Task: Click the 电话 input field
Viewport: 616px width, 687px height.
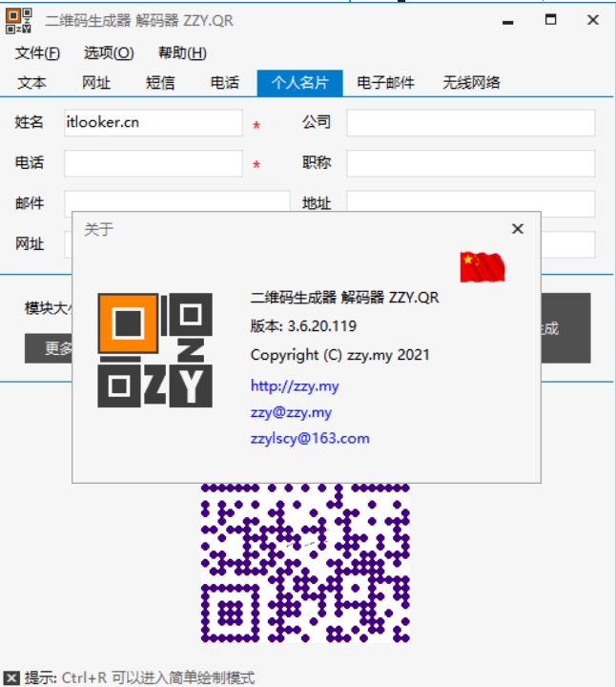Action: coord(154,163)
